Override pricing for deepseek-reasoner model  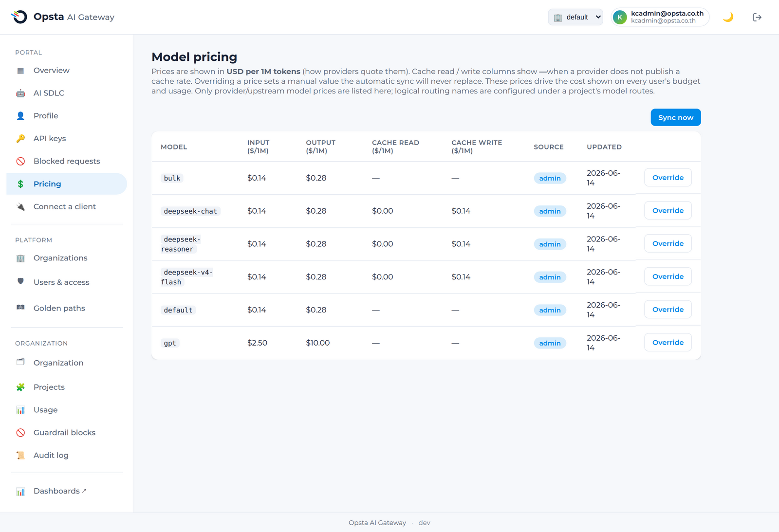coord(668,243)
